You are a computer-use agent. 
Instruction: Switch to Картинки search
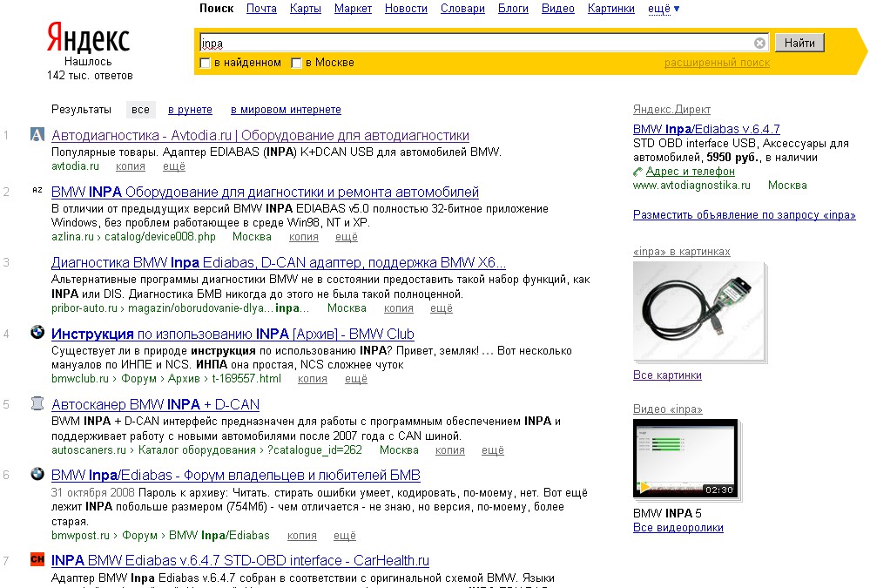(610, 9)
